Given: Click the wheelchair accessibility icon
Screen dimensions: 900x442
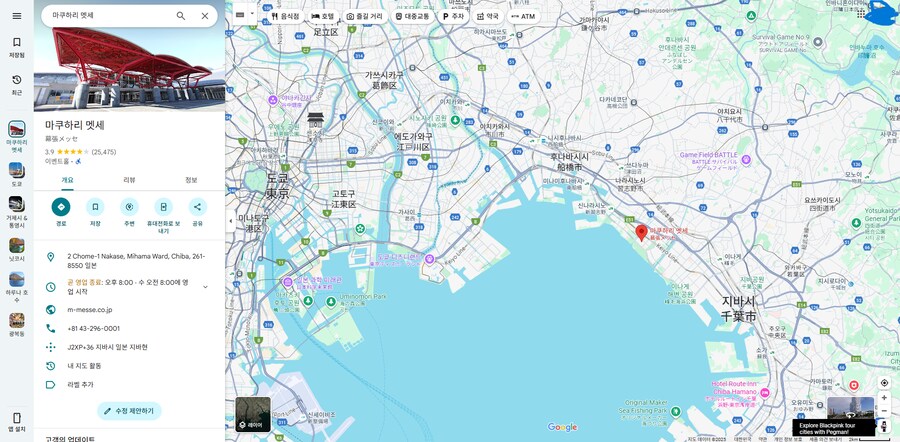Looking at the screenshot, I should click(x=78, y=161).
